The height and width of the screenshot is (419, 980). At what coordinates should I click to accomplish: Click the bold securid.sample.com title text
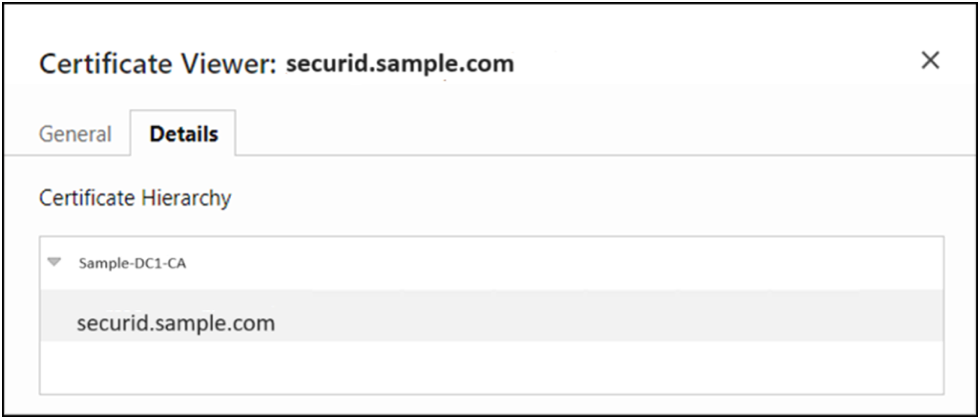(x=400, y=64)
